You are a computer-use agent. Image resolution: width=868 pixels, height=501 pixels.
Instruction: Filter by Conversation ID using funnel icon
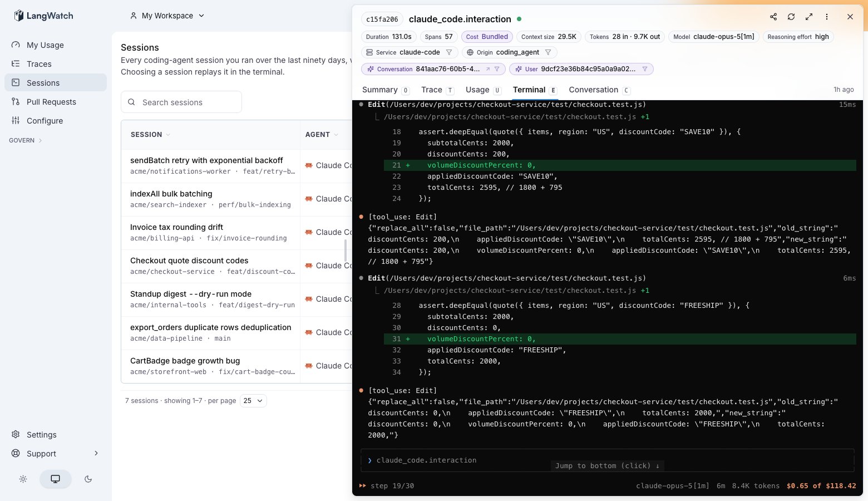tap(497, 69)
